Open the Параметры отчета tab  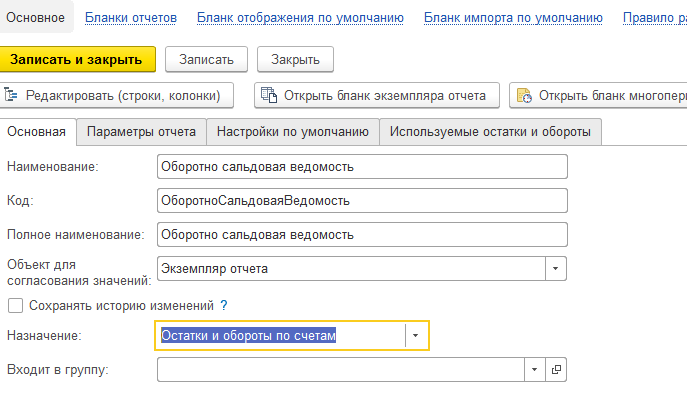point(141,131)
